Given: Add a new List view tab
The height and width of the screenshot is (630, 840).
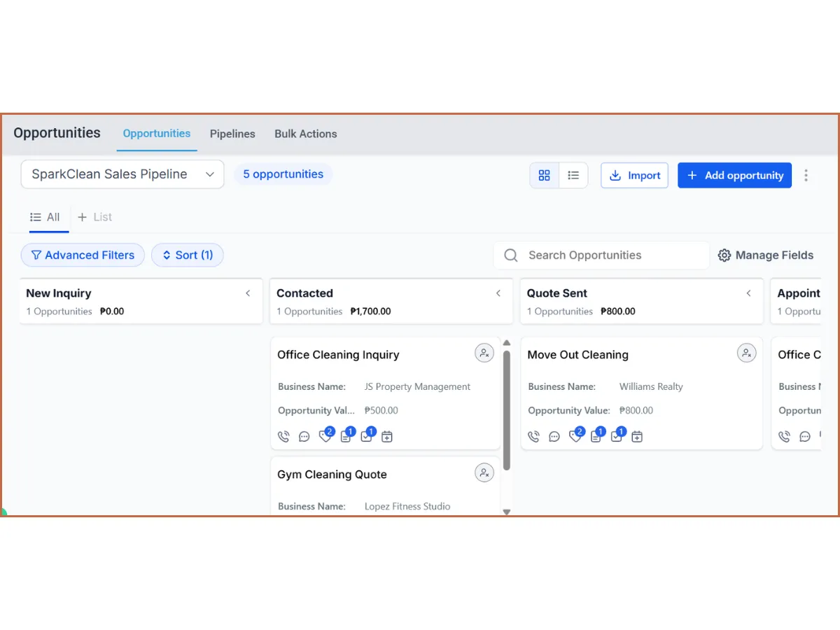Looking at the screenshot, I should [x=94, y=217].
